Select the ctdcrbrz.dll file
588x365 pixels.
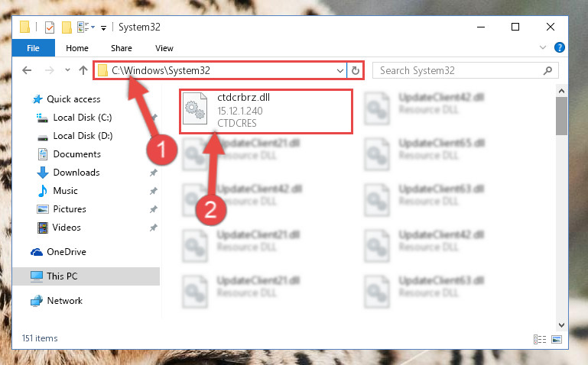(x=266, y=111)
